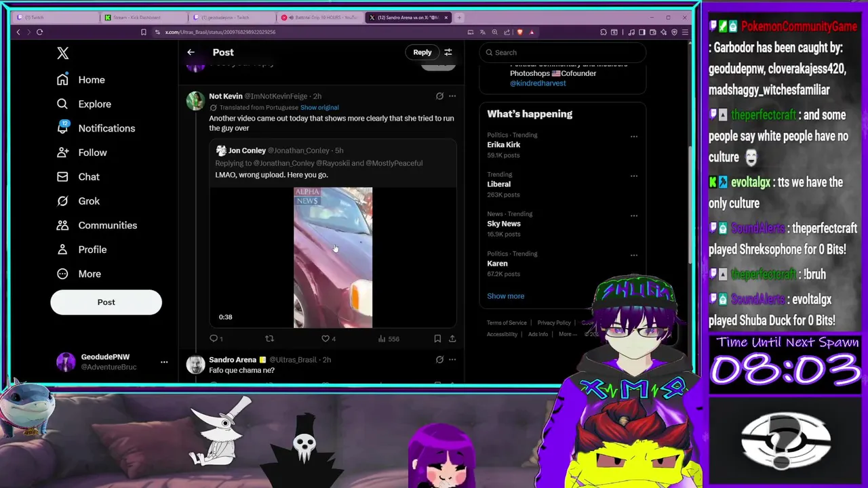Open the Erika Kirk trend

[x=504, y=145]
